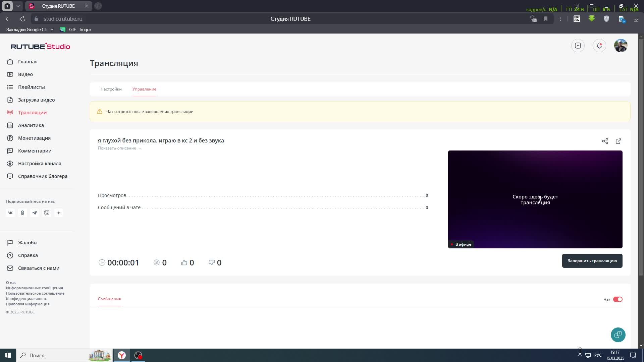
Task: Open the GIF - Imgur bookmark
Action: (75, 29)
